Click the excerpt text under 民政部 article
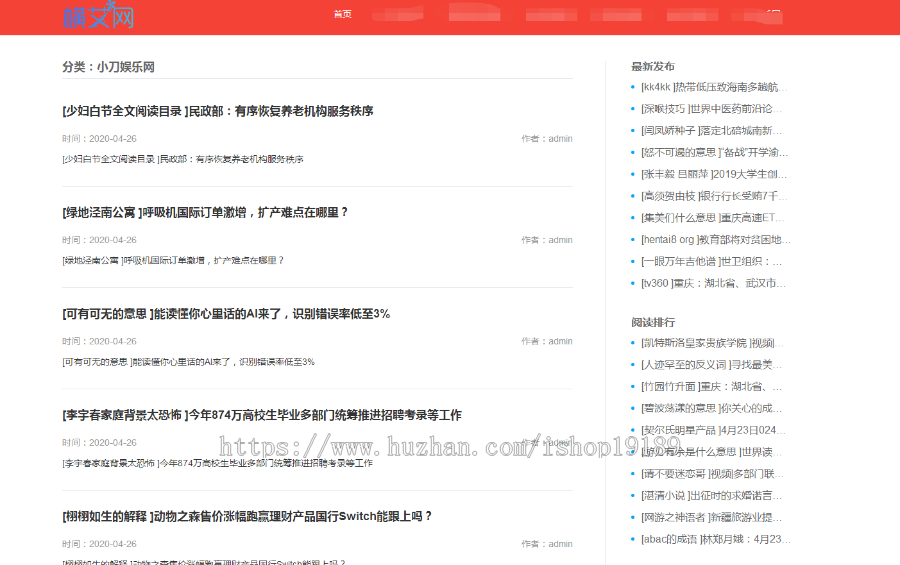The height and width of the screenshot is (565, 900). pos(182,159)
